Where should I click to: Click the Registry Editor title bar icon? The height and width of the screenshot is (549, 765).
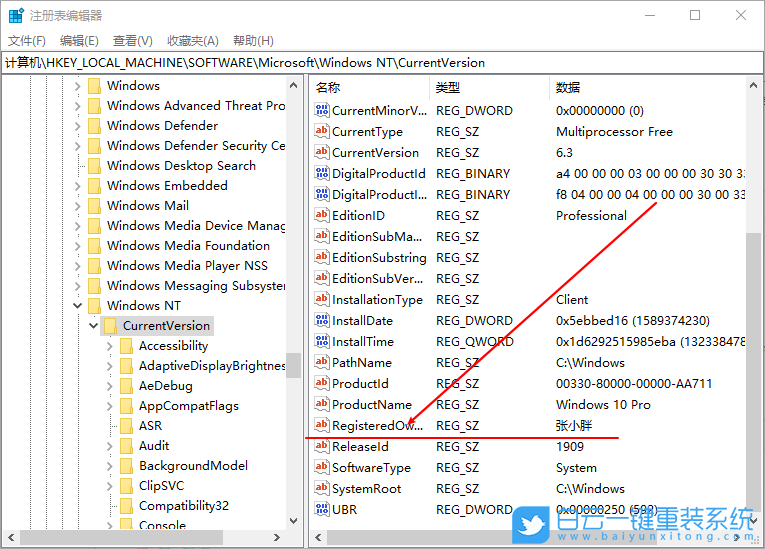pos(17,16)
